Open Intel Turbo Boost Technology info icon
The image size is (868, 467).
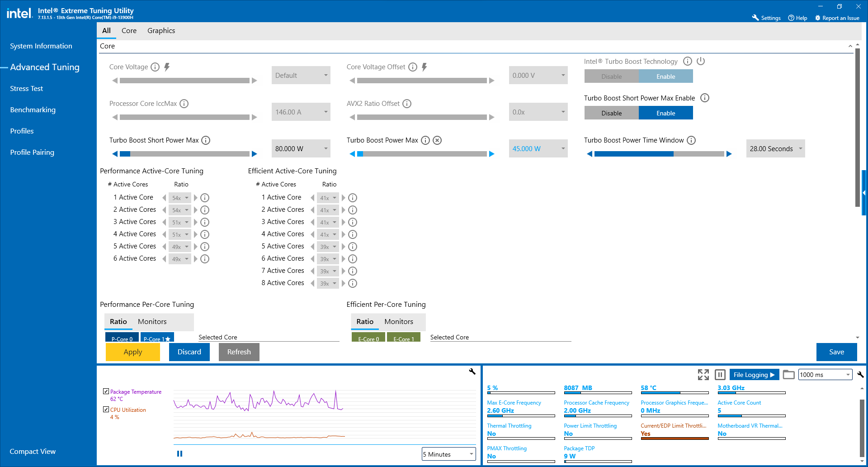(688, 61)
